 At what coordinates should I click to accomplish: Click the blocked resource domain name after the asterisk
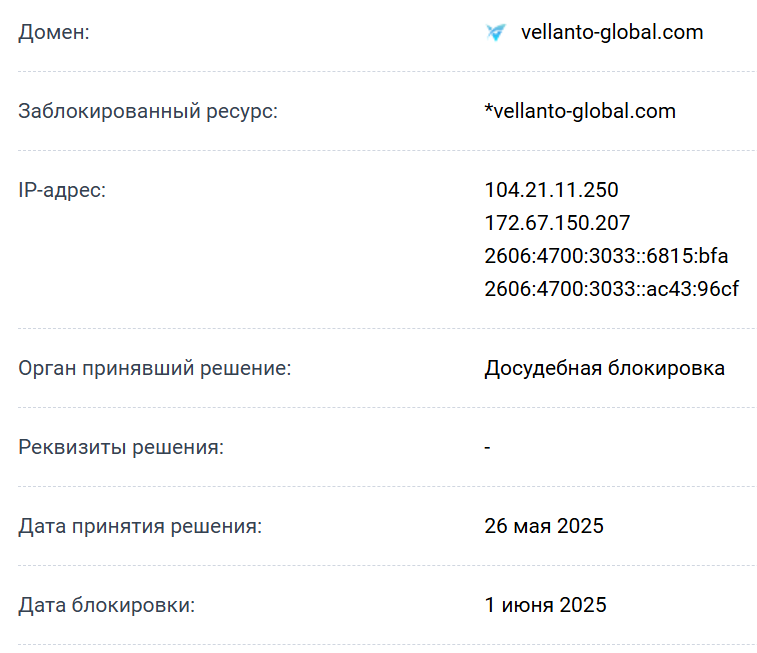[585, 111]
